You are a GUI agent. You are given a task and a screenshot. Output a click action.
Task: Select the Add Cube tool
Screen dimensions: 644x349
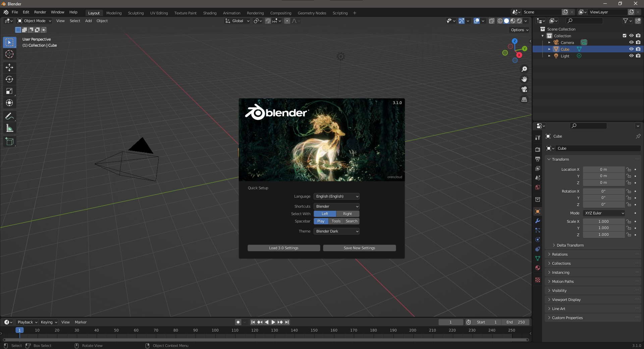[9, 142]
